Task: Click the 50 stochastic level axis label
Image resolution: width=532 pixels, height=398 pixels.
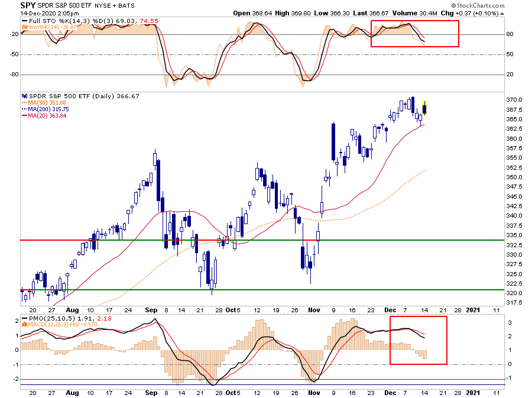Action: (510, 54)
